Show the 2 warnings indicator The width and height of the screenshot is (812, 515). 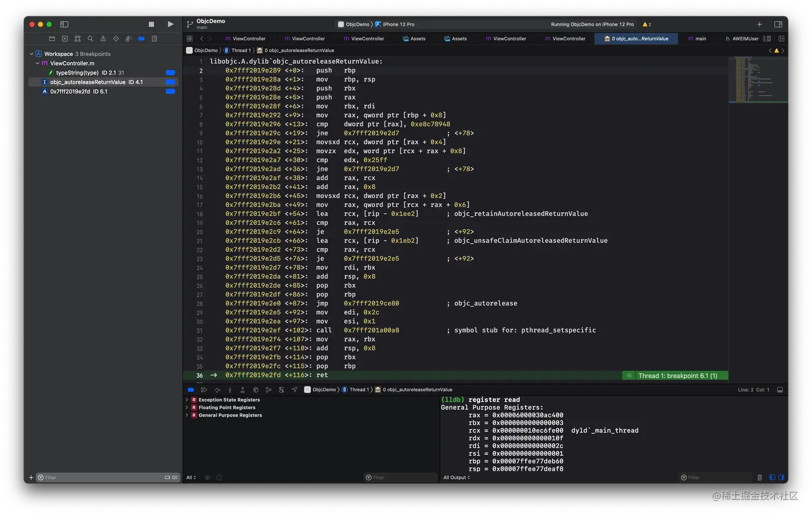coord(647,24)
